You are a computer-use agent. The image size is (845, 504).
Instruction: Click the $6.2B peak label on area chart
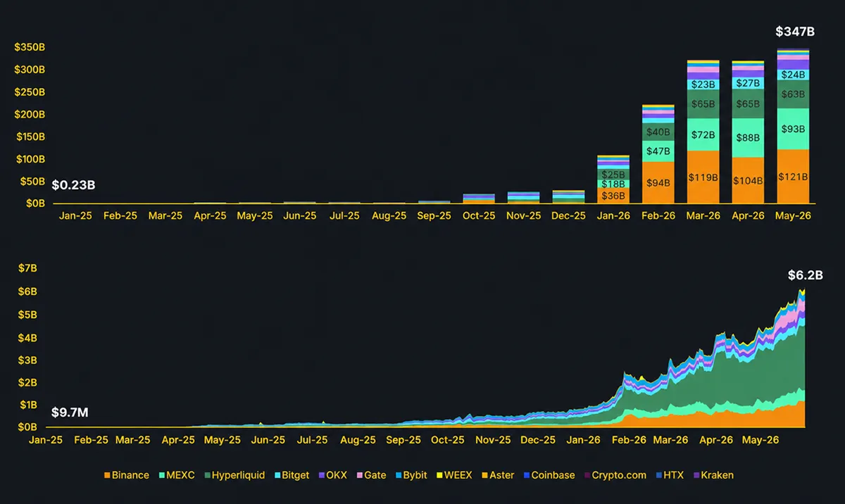pos(806,275)
